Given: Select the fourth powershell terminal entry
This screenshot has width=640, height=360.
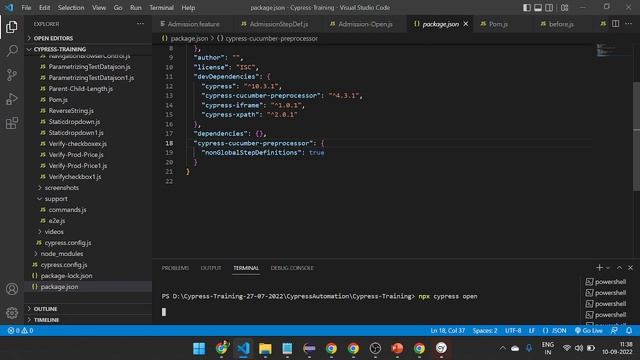Looking at the screenshot, I should (606, 315).
